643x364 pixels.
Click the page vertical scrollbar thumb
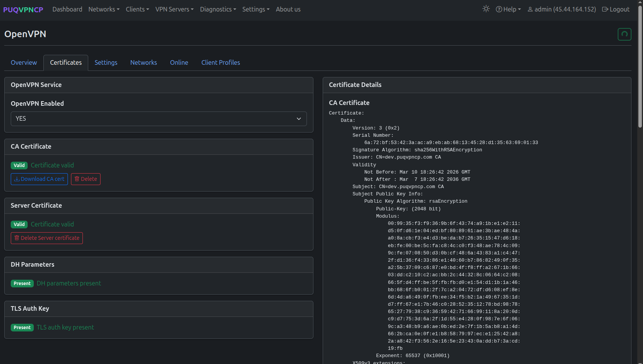(x=640, y=66)
